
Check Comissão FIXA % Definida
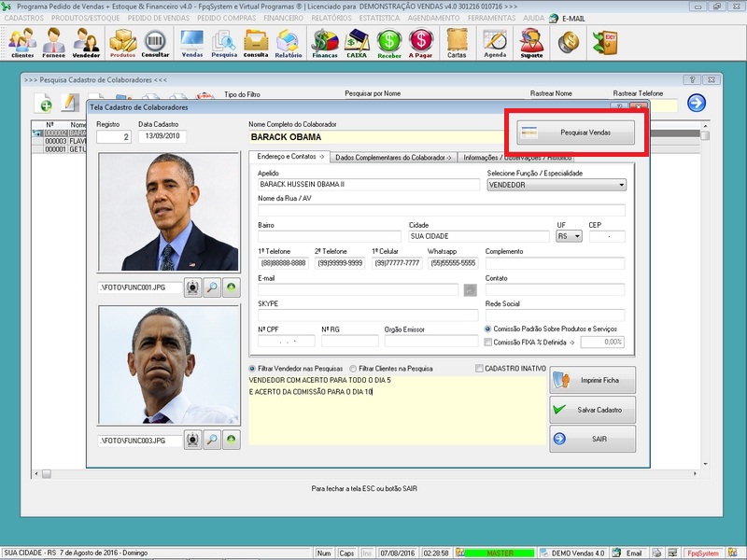pos(486,342)
